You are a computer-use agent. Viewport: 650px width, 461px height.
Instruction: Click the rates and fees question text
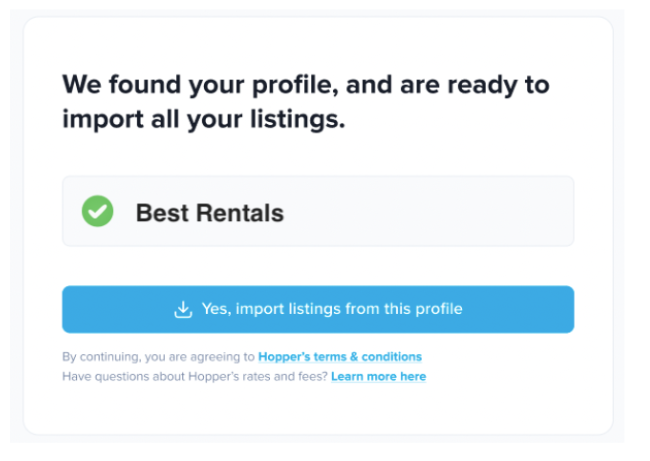194,377
